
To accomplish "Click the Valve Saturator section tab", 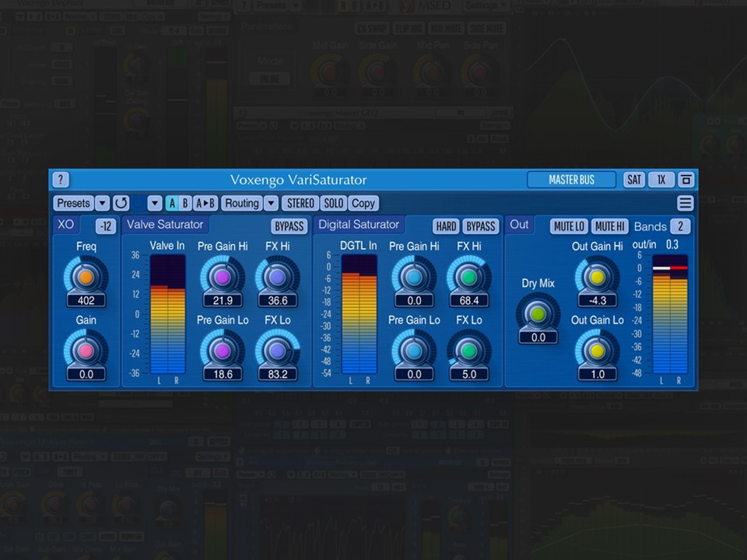I will click(165, 224).
